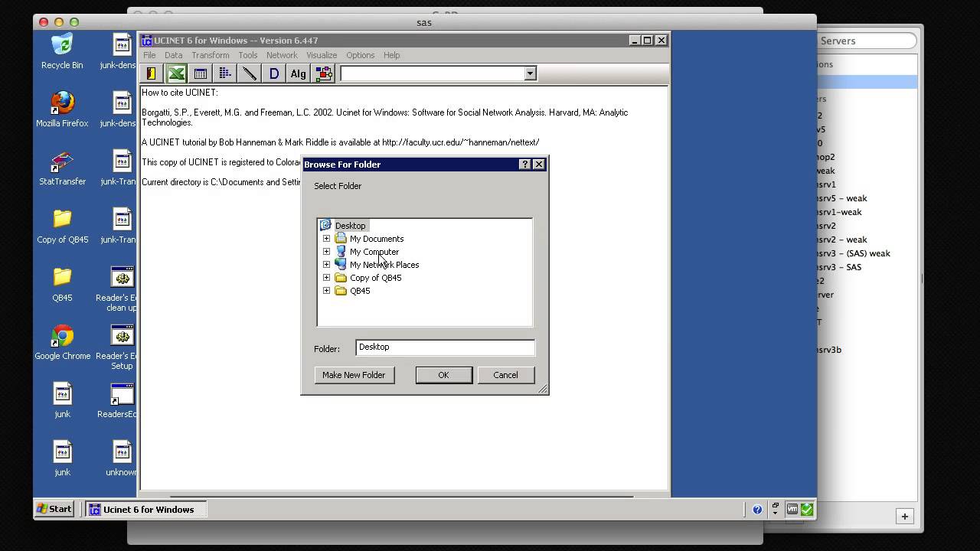Select the diagonal line toolbar icon
Image resolution: width=980 pixels, height=551 pixels.
[250, 73]
